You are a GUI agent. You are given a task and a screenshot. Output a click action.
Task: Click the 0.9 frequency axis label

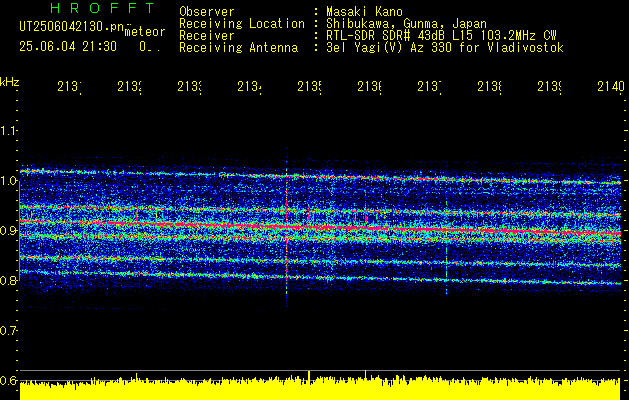pos(8,231)
